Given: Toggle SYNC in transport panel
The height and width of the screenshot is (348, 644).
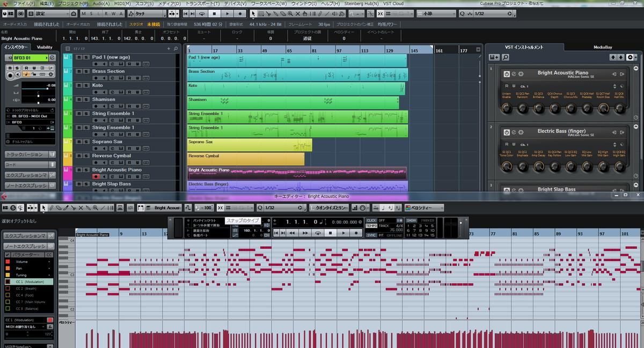Looking at the screenshot, I should coord(371,235).
